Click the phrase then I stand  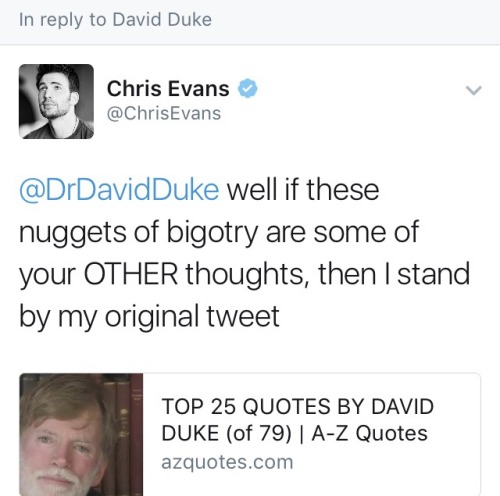[394, 274]
